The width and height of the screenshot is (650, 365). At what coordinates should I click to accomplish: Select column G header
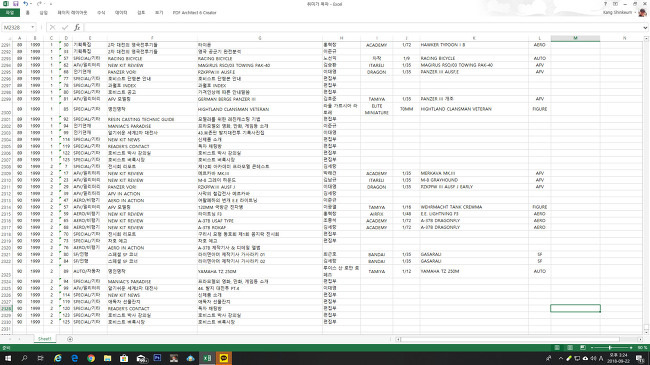[x=260, y=38]
